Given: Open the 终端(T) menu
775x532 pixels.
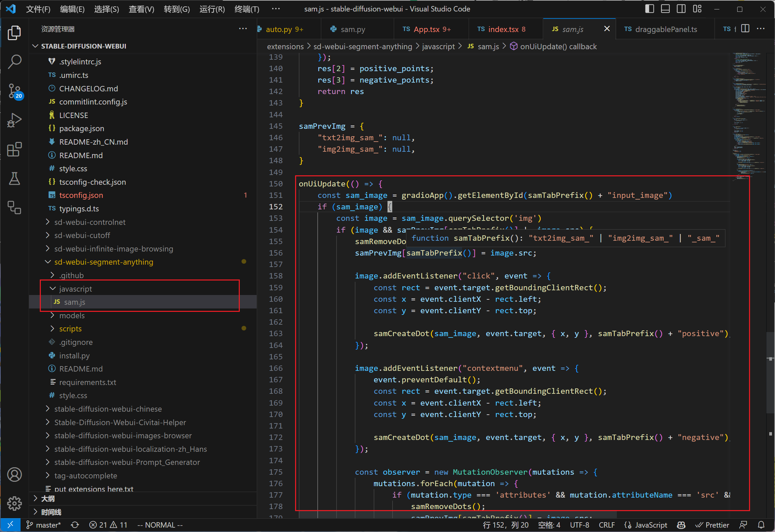Looking at the screenshot, I should pos(247,9).
